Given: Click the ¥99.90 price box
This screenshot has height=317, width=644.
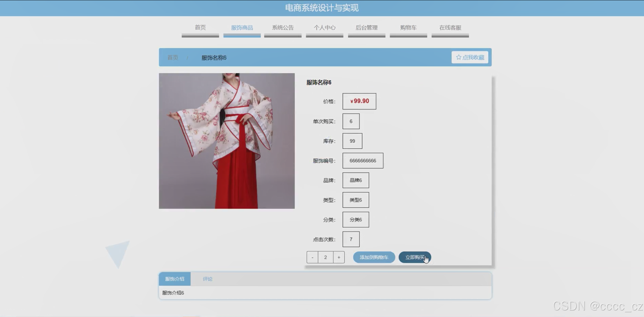Looking at the screenshot, I should [359, 101].
